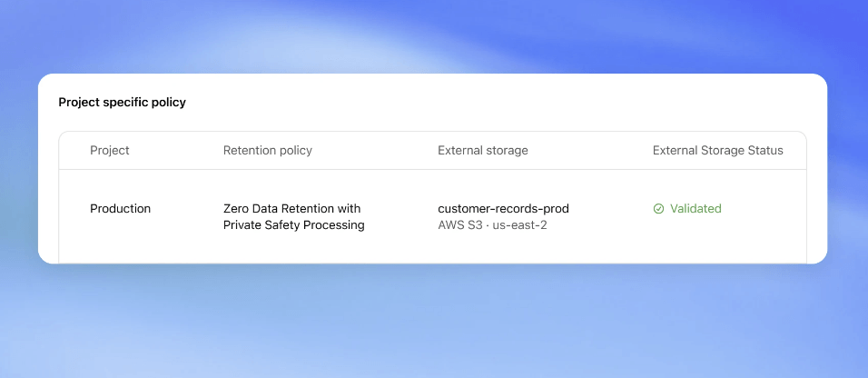Open the Production project row
The image size is (868, 378).
[x=432, y=216]
